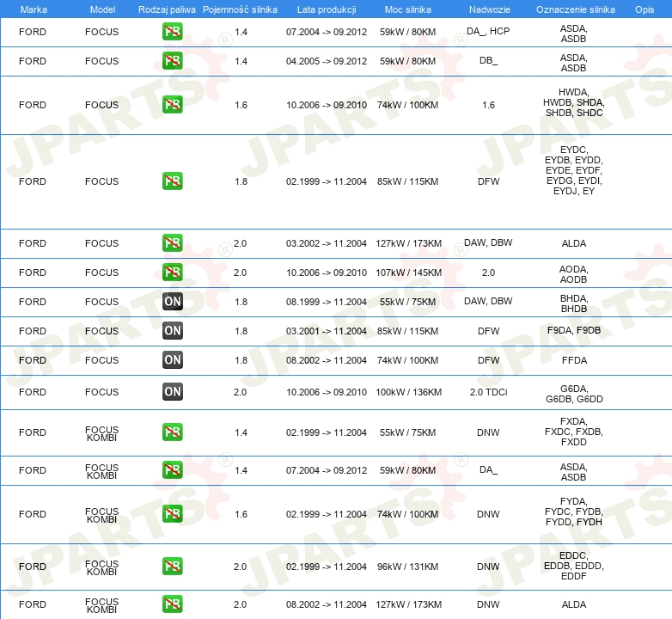This screenshot has width=672, height=619.
Task: Click the Oznaczenie silnika column header
Action: (x=575, y=9)
